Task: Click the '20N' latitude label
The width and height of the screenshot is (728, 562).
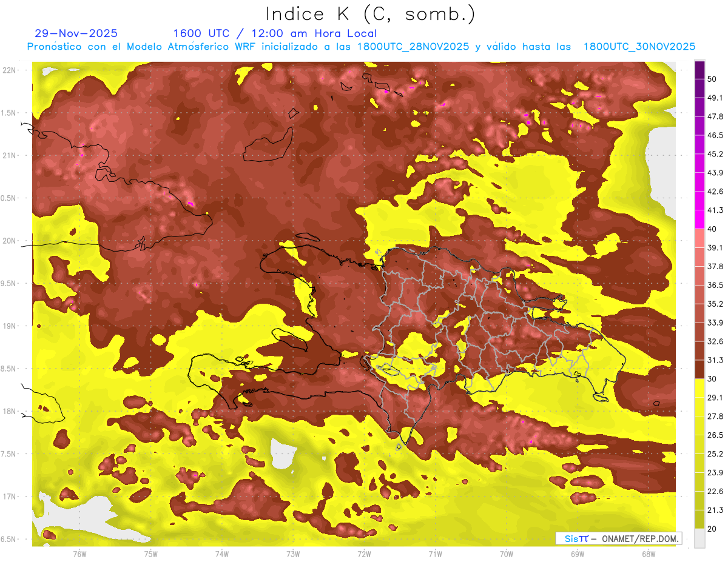Action: [x=10, y=241]
